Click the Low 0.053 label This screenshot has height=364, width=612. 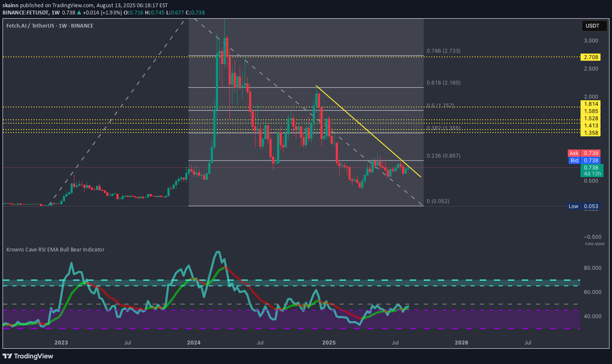(x=584, y=206)
